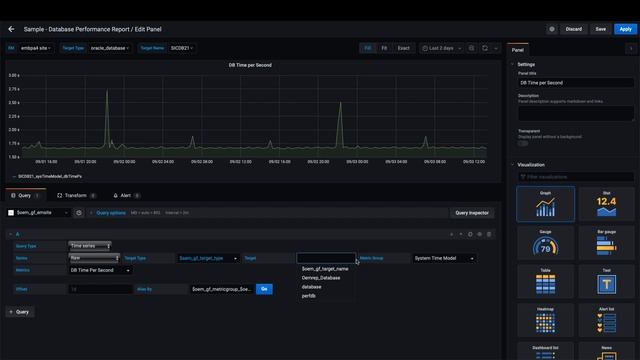Open the Raw mode select
Image resolution: width=640 pixels, height=360 pixels.
click(x=94, y=258)
